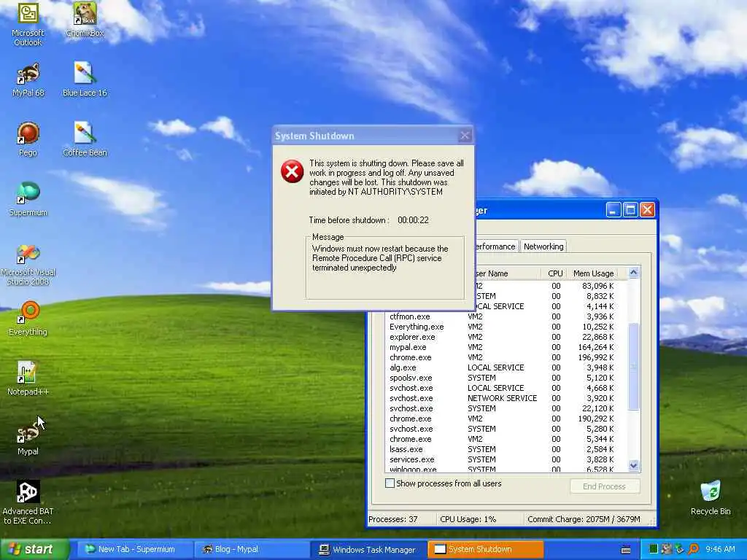Minimize the Task Manager window
The width and height of the screenshot is (747, 560).
point(613,210)
